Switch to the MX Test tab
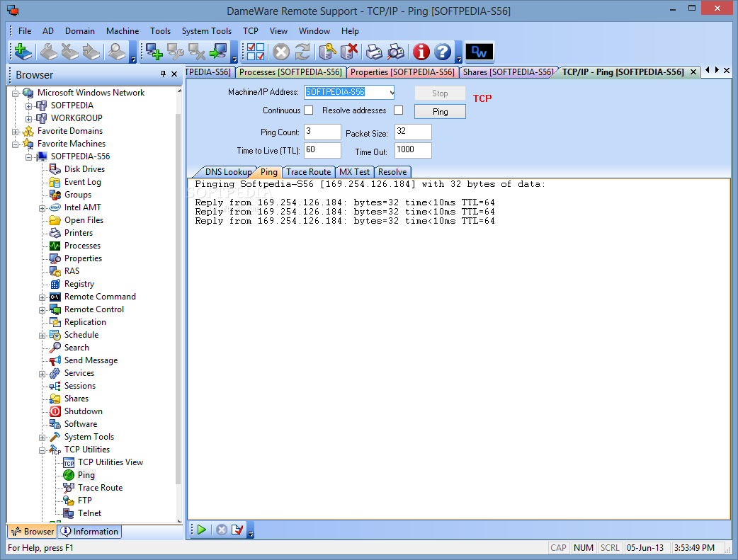This screenshot has width=738, height=560. tap(354, 172)
